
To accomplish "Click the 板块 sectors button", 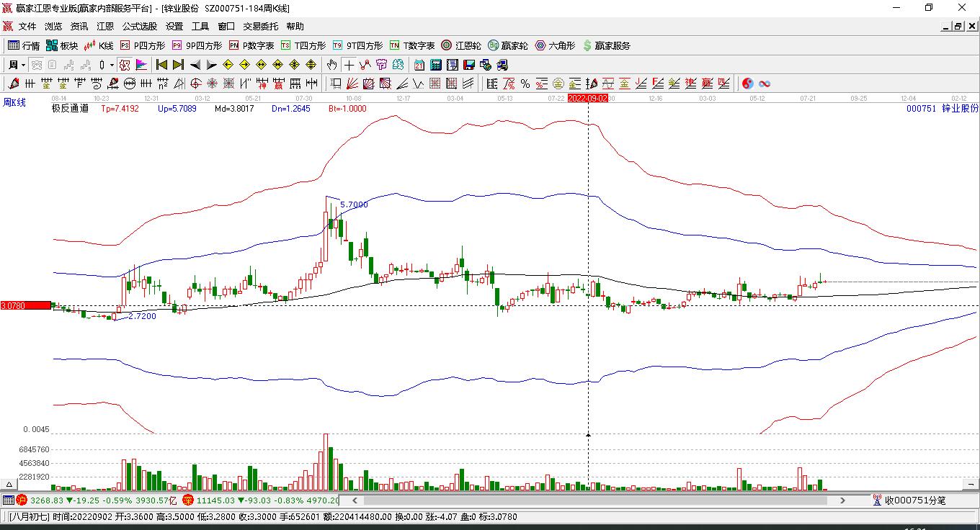I will click(62, 45).
